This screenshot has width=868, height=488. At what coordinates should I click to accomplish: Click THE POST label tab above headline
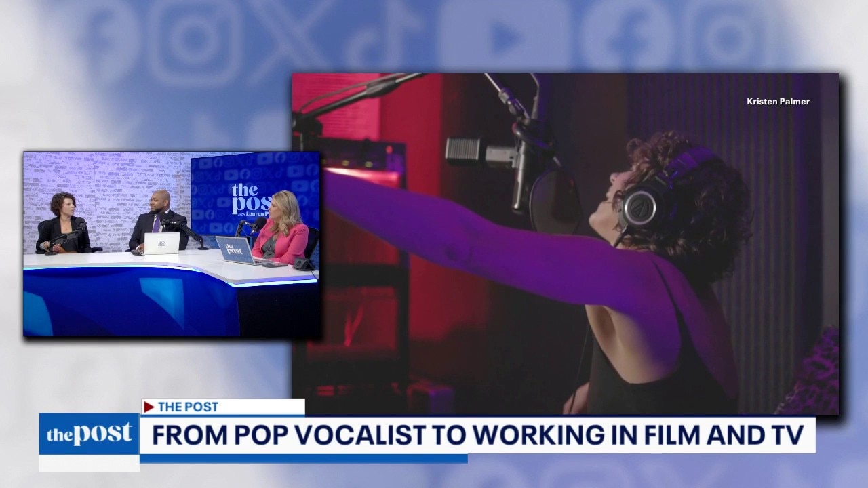222,407
